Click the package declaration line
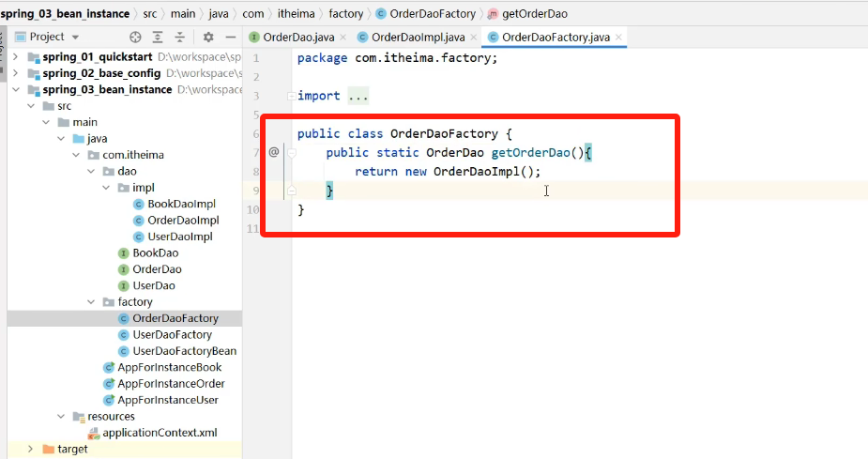868x459 pixels. pos(397,58)
